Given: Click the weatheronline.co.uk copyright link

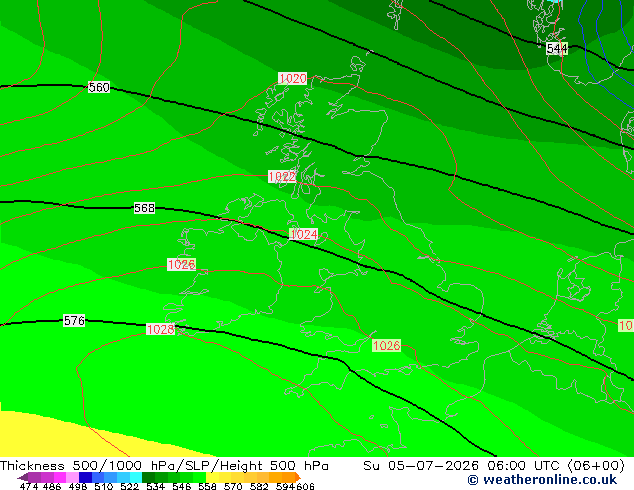Looking at the screenshot, I should pyautogui.click(x=542, y=480).
